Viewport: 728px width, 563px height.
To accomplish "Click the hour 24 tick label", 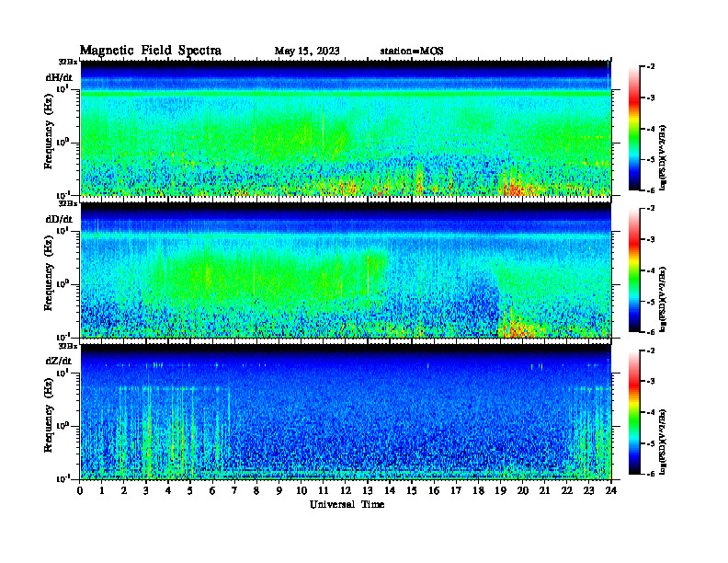I will [x=611, y=491].
